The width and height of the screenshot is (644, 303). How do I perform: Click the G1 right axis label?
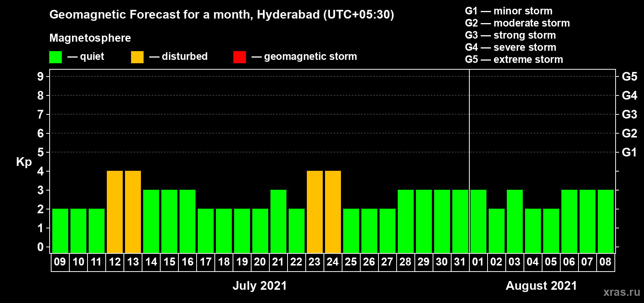(x=629, y=152)
